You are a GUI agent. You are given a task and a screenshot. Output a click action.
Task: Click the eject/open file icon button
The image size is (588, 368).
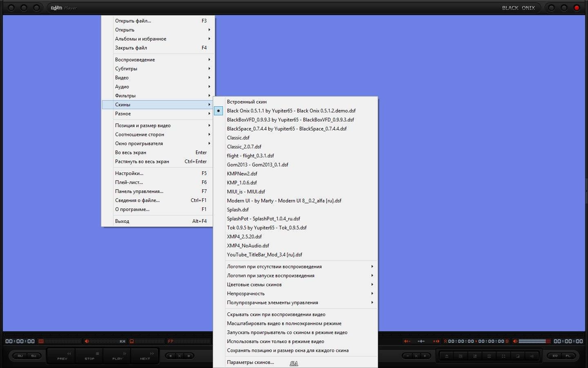[x=447, y=356]
